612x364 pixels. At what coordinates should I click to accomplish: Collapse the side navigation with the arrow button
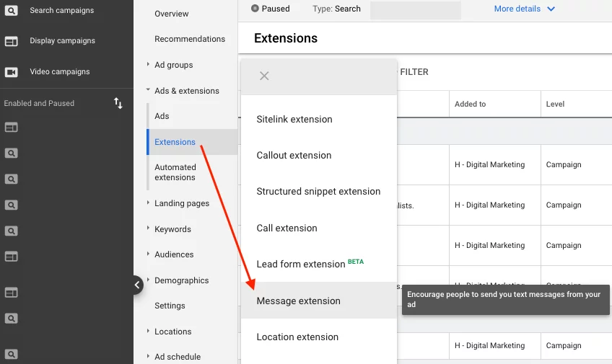click(x=137, y=285)
